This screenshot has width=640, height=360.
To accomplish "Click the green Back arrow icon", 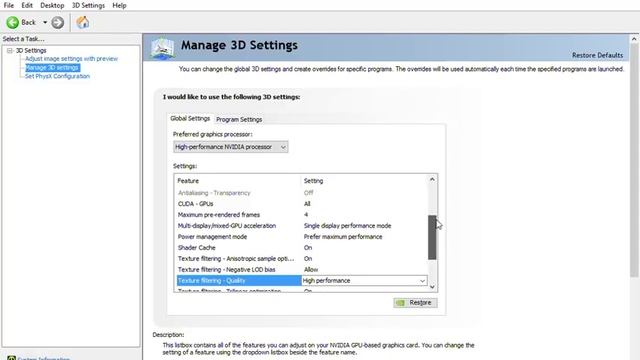I will click(13, 22).
